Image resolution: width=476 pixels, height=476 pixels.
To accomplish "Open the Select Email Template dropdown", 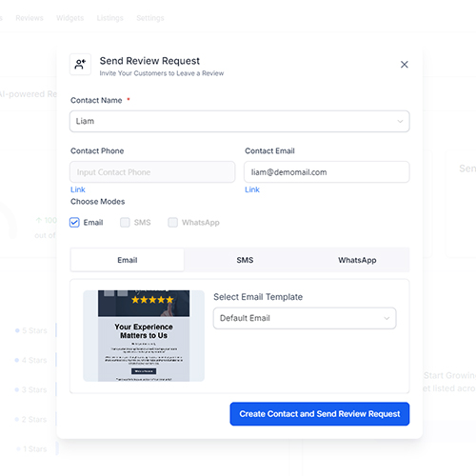I will point(305,318).
